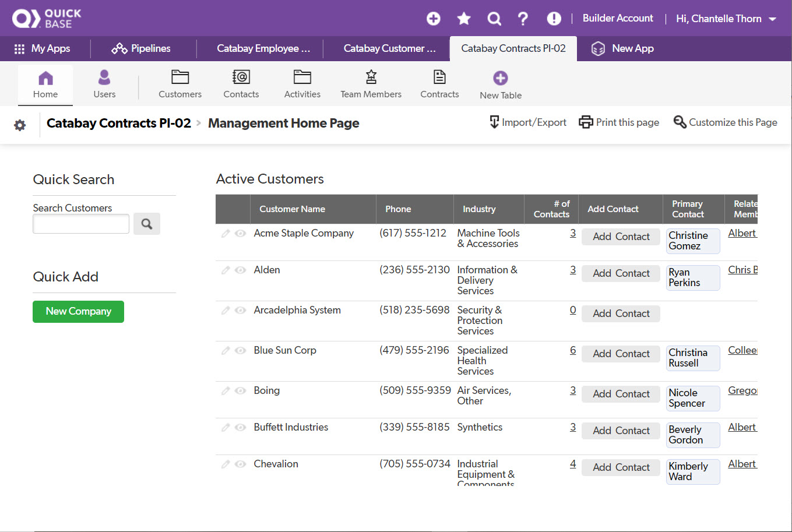
Task: Click the alert exclamation icon
Action: pyautogui.click(x=554, y=19)
